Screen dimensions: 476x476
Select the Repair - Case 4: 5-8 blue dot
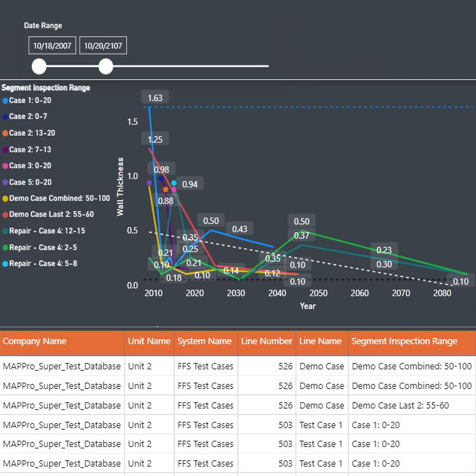click(x=6, y=263)
